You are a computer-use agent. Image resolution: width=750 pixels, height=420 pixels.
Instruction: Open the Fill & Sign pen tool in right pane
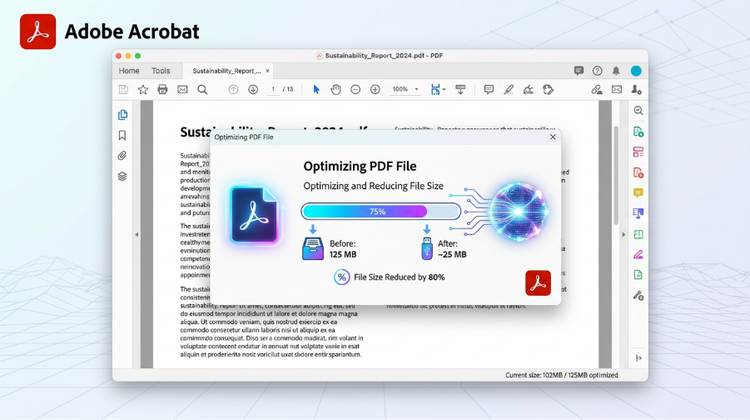coord(638,254)
